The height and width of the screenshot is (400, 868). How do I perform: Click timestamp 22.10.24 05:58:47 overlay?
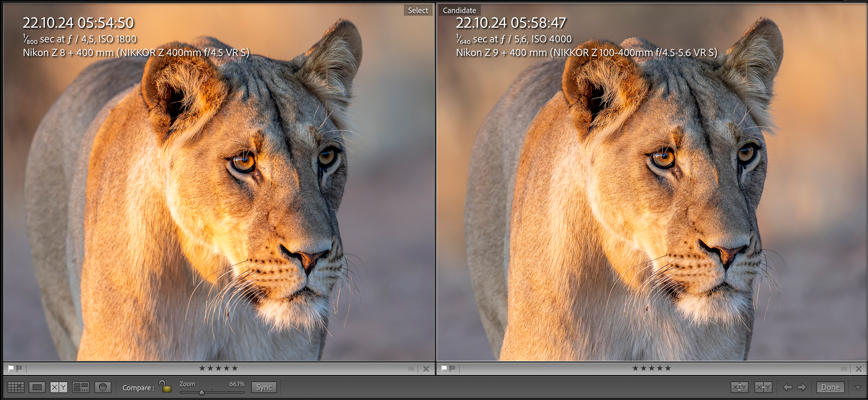[511, 23]
